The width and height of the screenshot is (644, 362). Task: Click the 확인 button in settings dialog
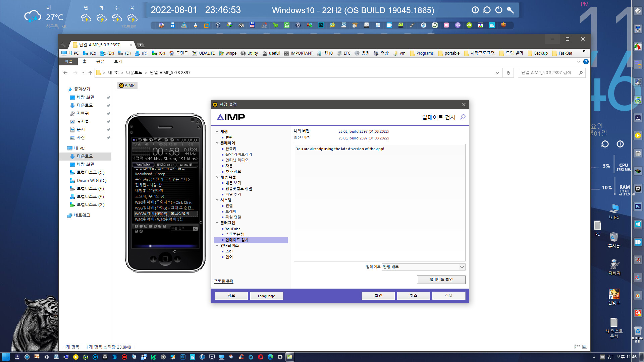378,296
